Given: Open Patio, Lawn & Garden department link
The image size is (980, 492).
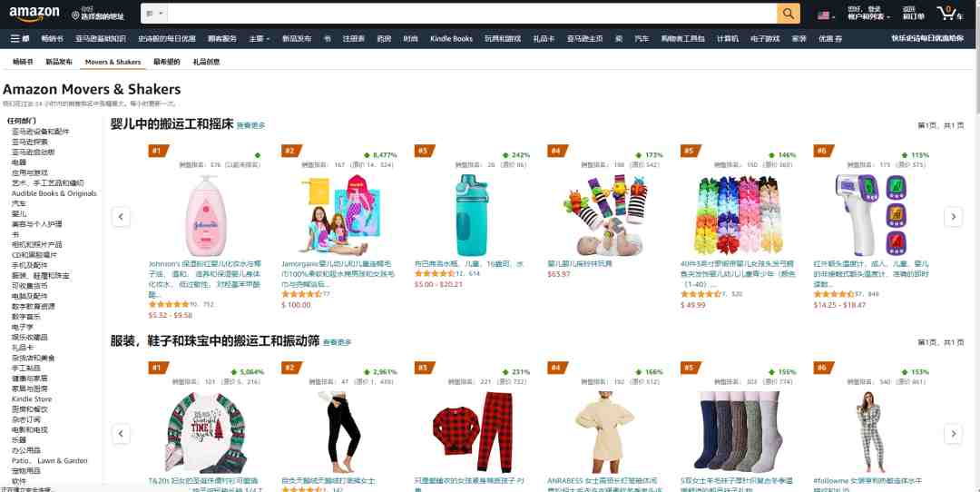Looking at the screenshot, I should (49, 461).
